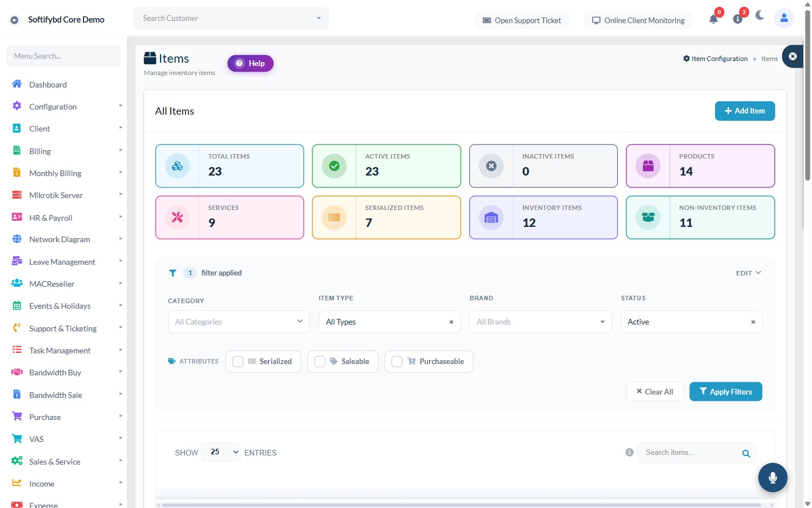Expand the Billing submenu arrow

coord(121,150)
